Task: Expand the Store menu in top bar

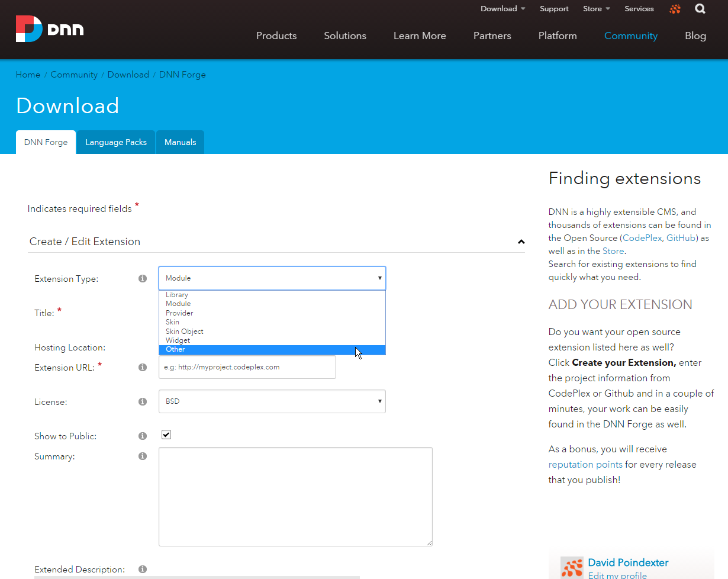Action: (597, 9)
